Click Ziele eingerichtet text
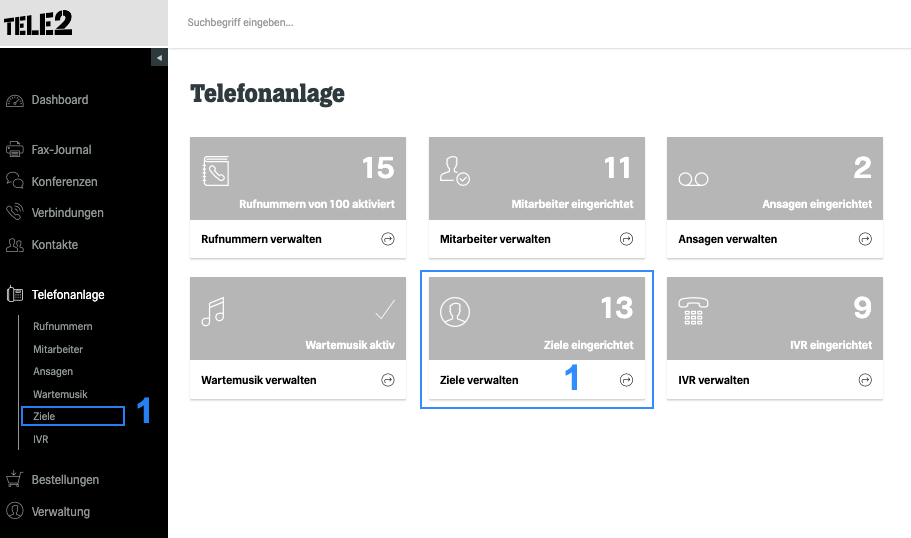This screenshot has height=538, width=911. 589,345
